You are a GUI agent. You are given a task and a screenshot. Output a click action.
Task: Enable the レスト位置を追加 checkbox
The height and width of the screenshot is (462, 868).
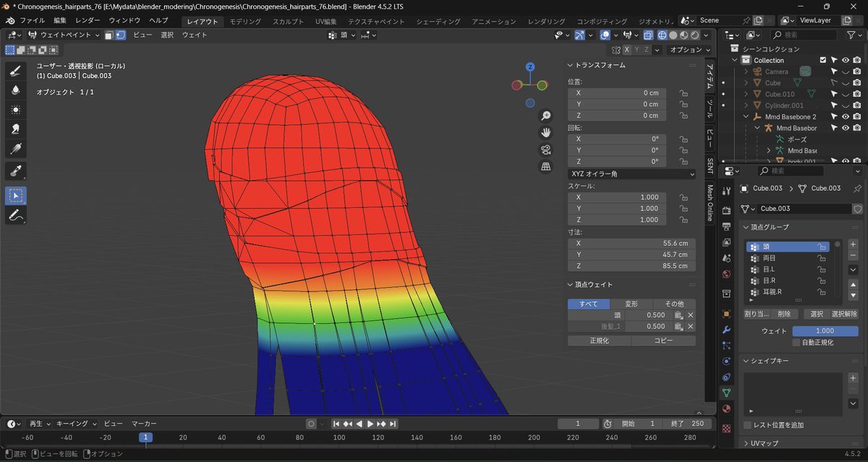pyautogui.click(x=748, y=425)
